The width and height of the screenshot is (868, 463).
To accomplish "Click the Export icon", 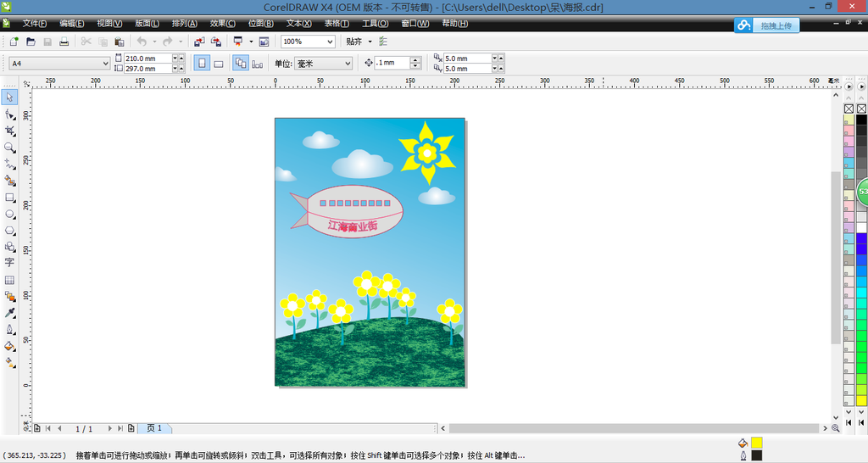I will click(x=216, y=42).
